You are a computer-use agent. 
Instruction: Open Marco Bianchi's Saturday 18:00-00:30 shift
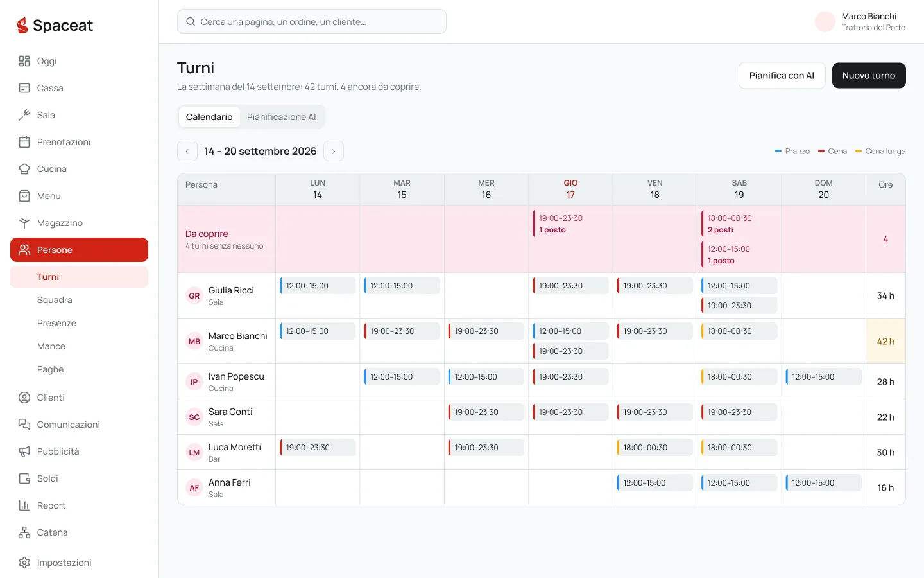[739, 331]
